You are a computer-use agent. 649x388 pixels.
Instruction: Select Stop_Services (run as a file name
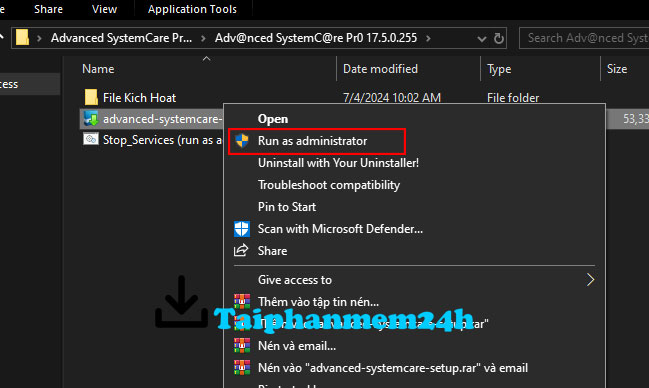pos(163,140)
